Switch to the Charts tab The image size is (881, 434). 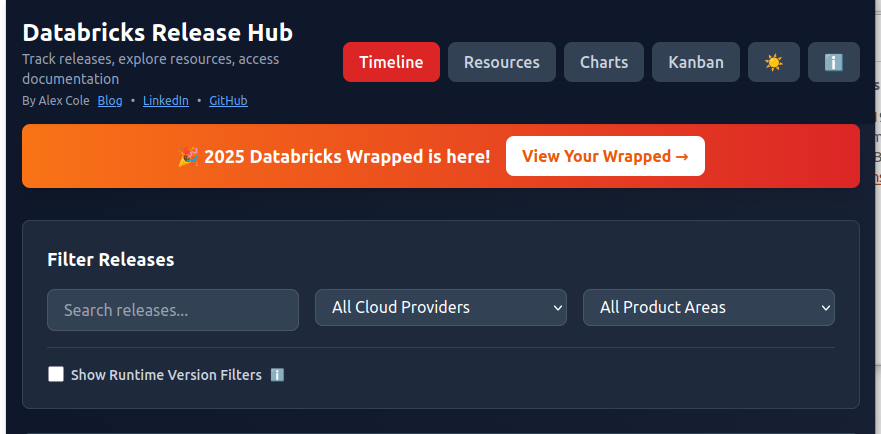604,62
